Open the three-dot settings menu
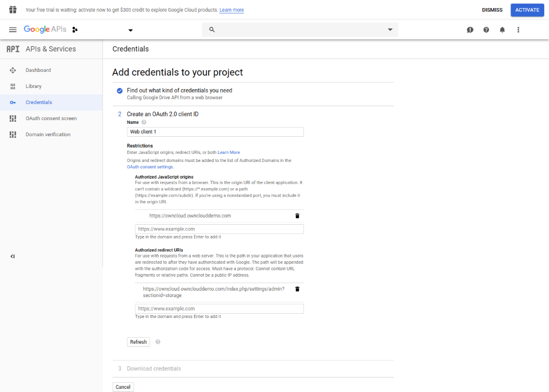This screenshot has width=549, height=392. coord(518,30)
